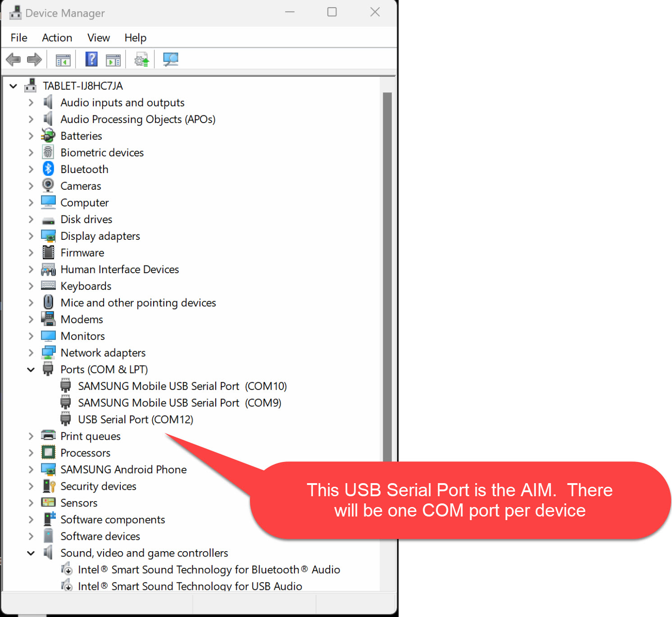The height and width of the screenshot is (617, 672).
Task: Click the Bluetooth logo icon
Action: point(48,169)
